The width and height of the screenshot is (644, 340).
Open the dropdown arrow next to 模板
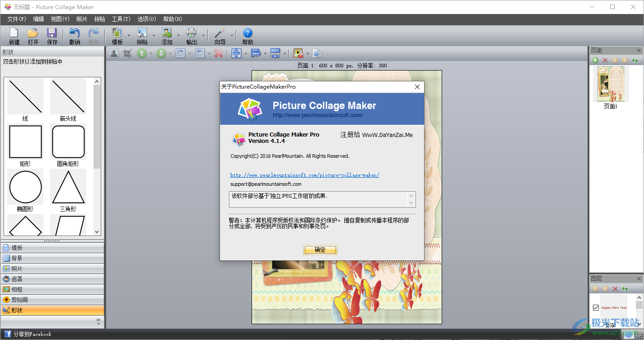(129, 36)
